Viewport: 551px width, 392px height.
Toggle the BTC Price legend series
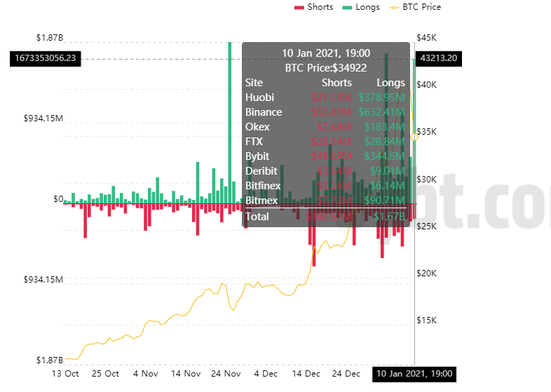[415, 7]
